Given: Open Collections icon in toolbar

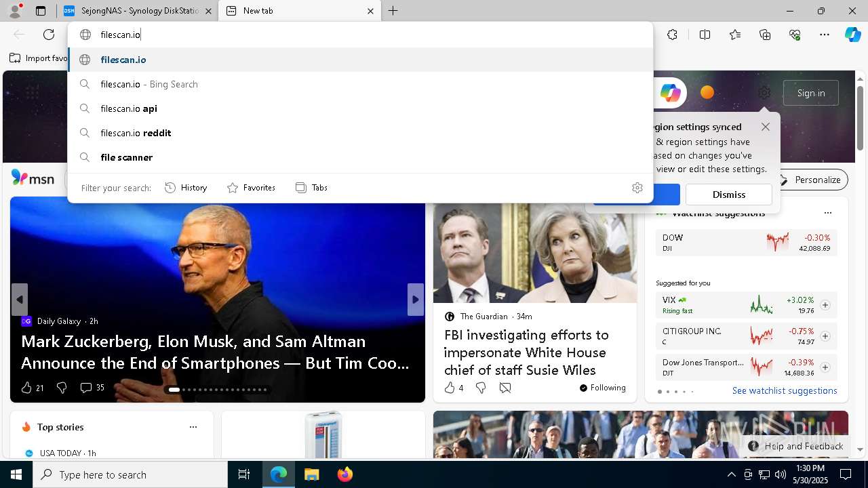Looking at the screenshot, I should [765, 35].
